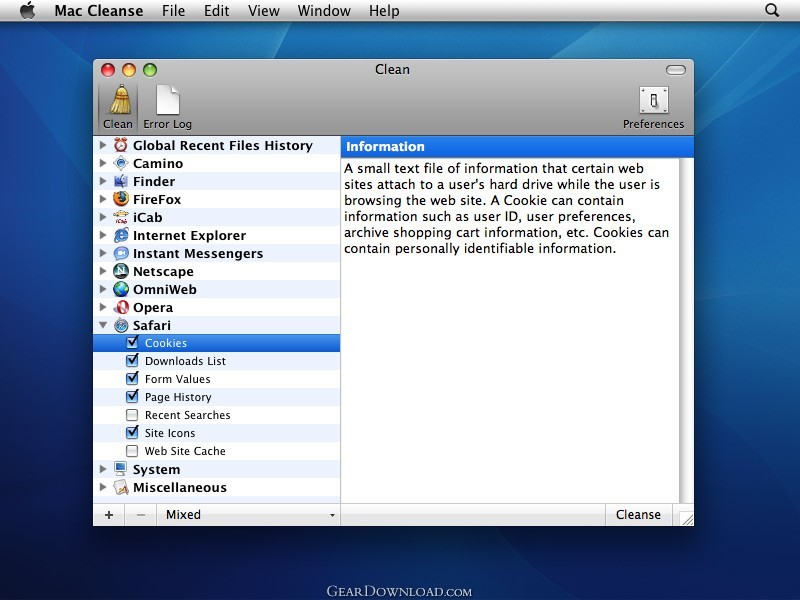
Task: Click the System monitor icon
Action: [121, 469]
